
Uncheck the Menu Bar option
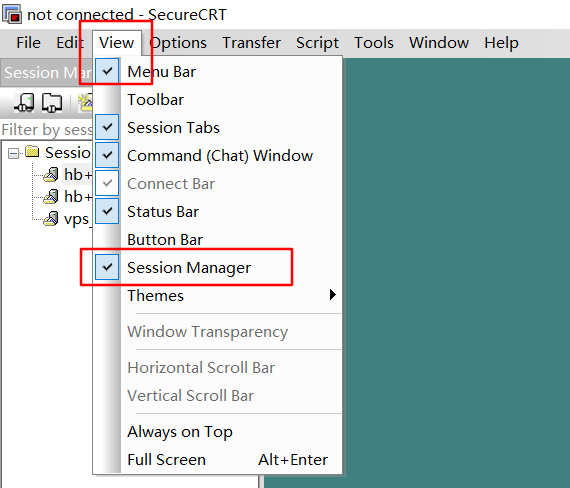pyautogui.click(x=217, y=71)
